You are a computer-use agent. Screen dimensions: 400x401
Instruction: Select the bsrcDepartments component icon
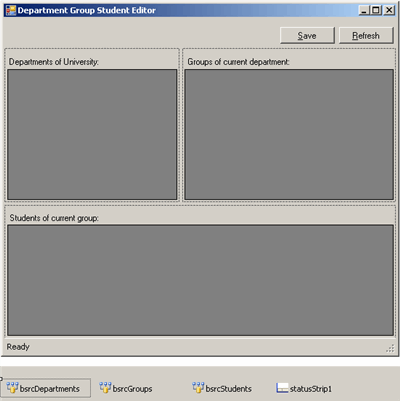coord(12,388)
